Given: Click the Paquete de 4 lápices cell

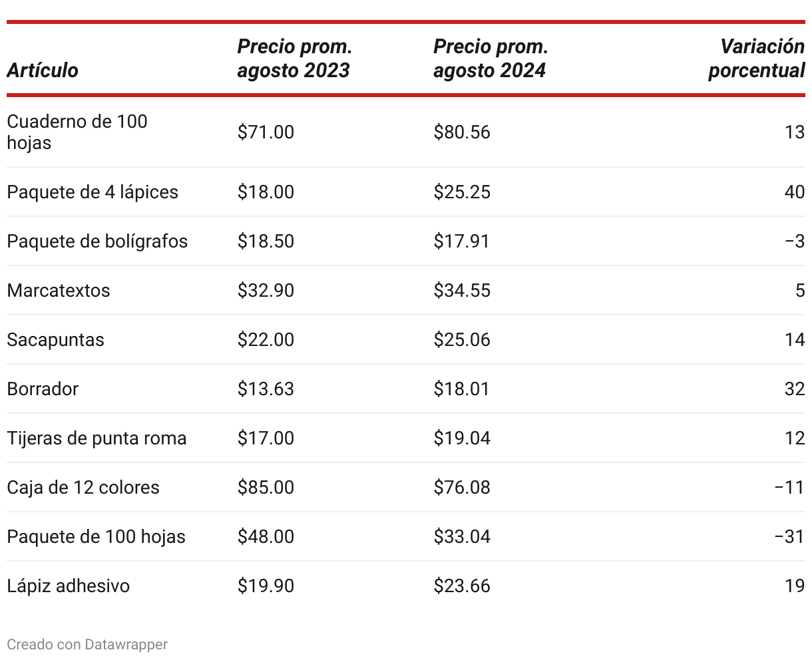Looking at the screenshot, I should 93,192.
